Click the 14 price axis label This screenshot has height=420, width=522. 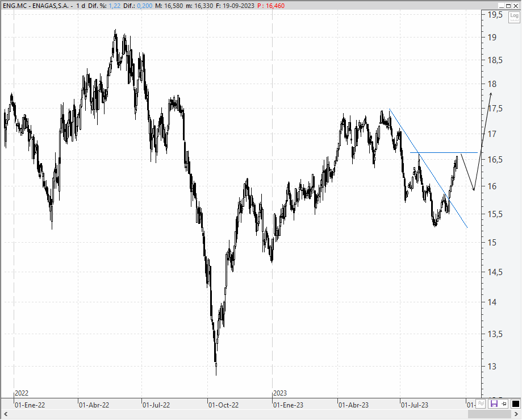point(492,302)
